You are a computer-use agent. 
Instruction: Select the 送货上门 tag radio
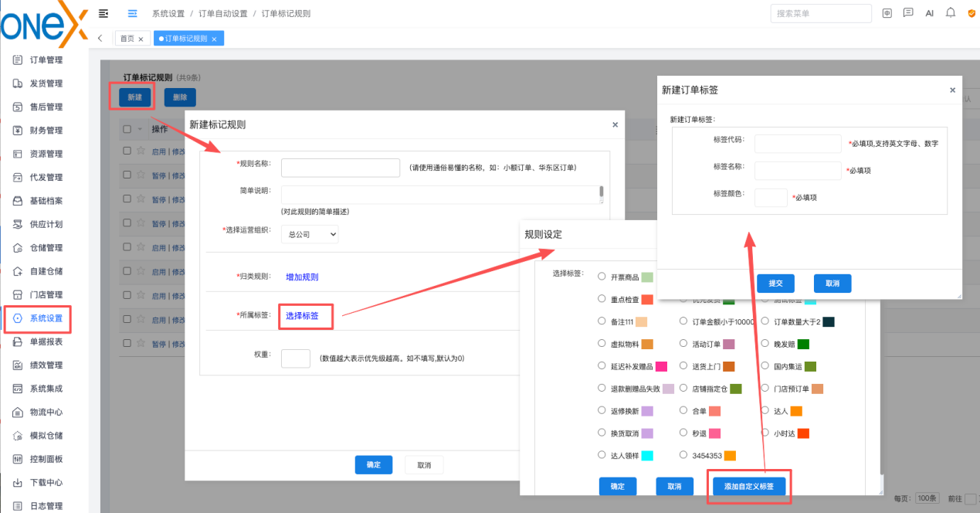point(683,366)
